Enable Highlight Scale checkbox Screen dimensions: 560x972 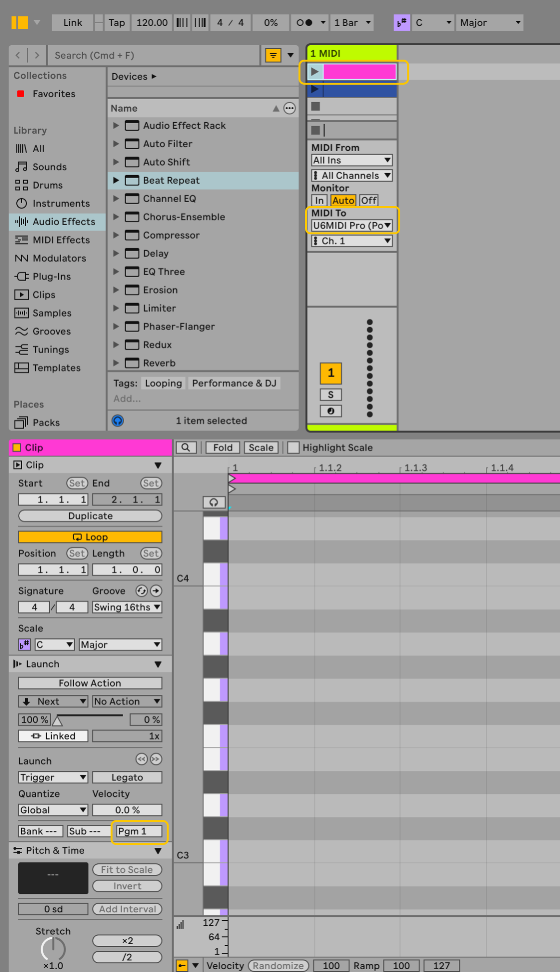point(293,448)
